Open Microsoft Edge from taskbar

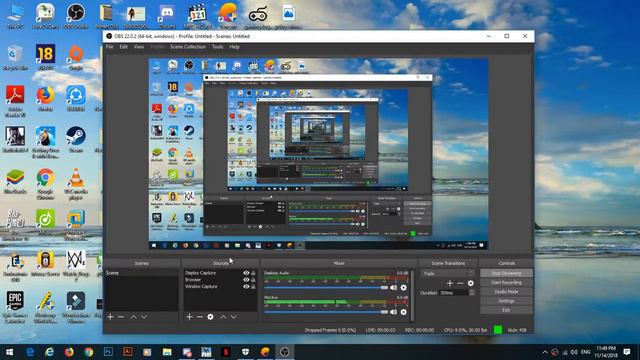click(x=30, y=352)
